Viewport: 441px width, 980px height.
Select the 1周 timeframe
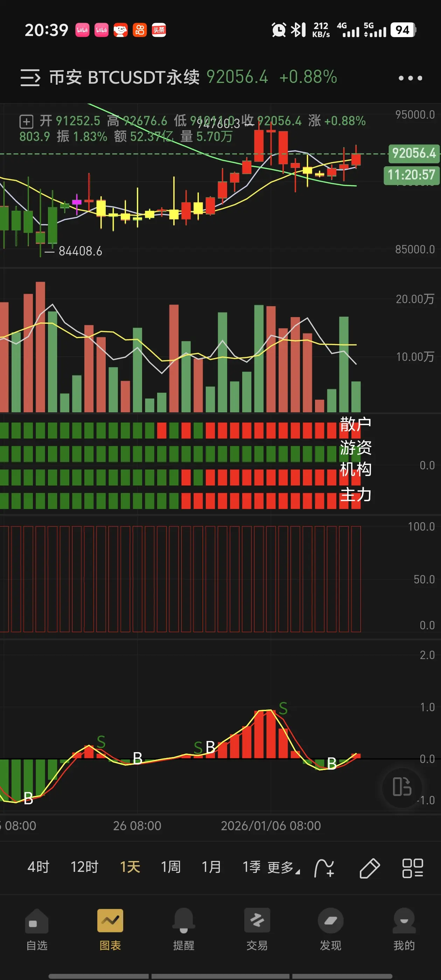tap(170, 867)
